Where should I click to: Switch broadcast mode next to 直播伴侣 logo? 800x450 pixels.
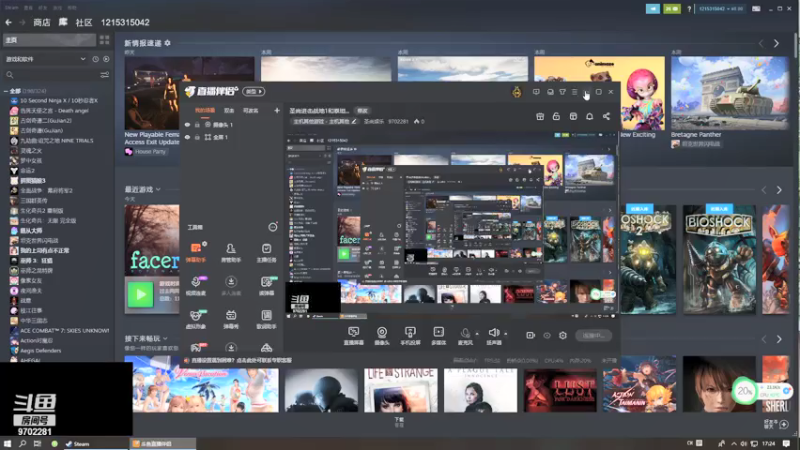(x=254, y=92)
